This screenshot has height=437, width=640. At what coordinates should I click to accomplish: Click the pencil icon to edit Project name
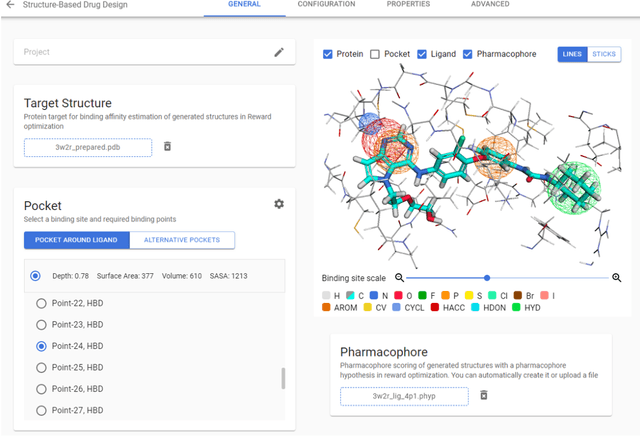tap(279, 52)
